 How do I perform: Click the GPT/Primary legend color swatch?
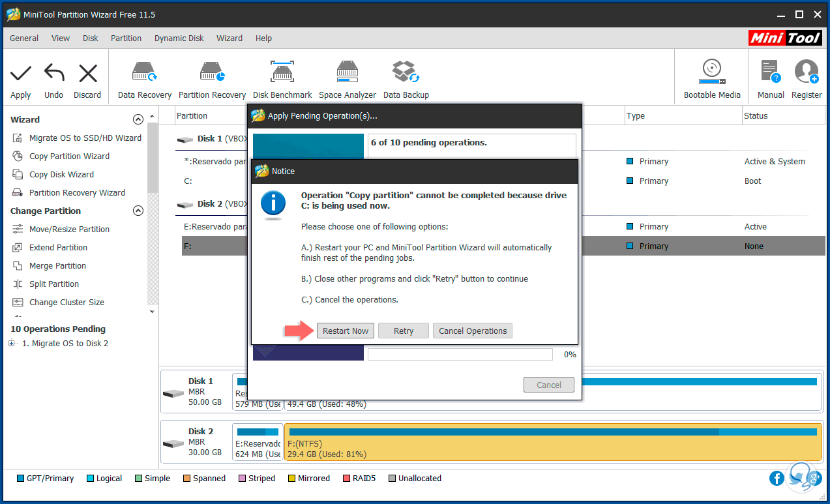pyautogui.click(x=20, y=479)
